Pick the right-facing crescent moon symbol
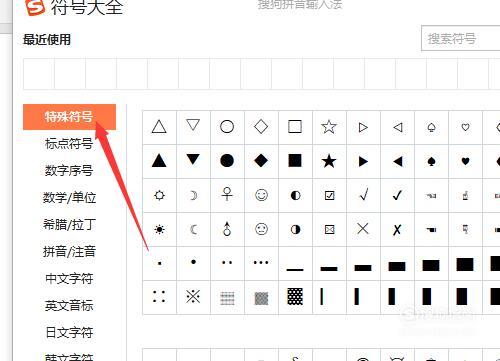 tap(194, 195)
